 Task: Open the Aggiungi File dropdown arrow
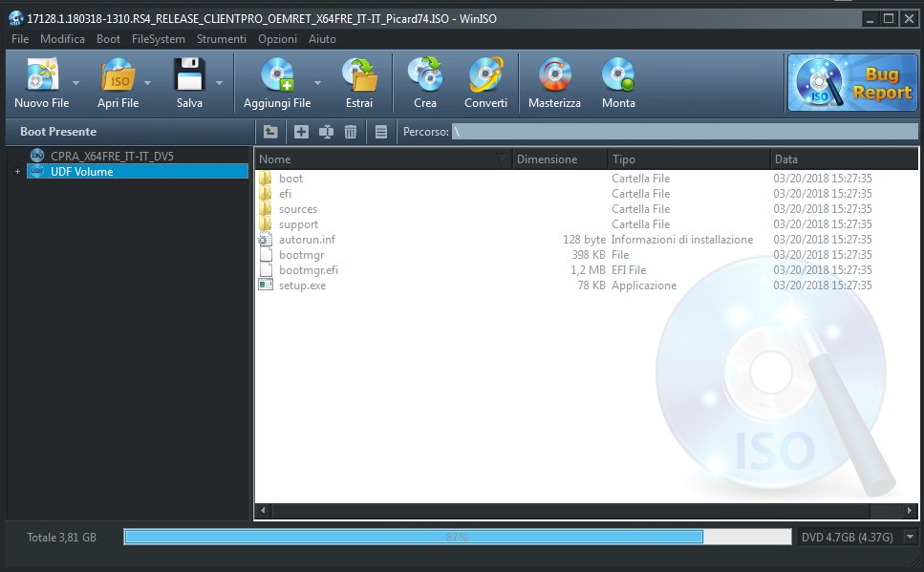[317, 83]
